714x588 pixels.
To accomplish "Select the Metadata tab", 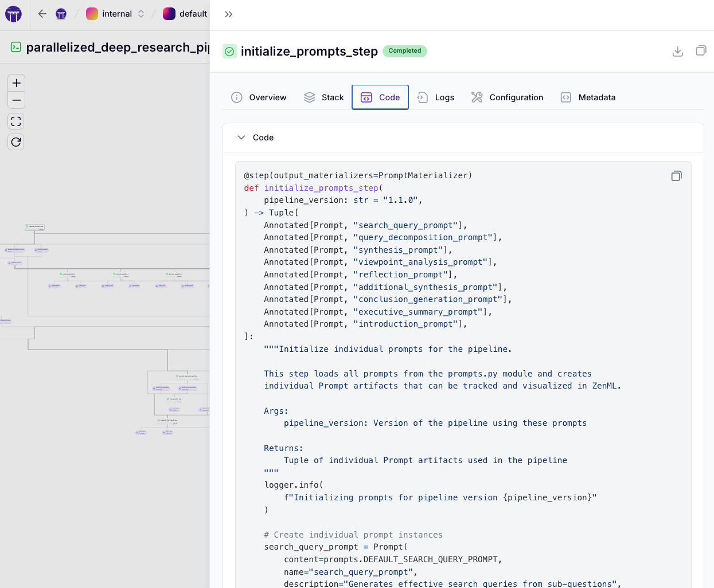I will (588, 97).
